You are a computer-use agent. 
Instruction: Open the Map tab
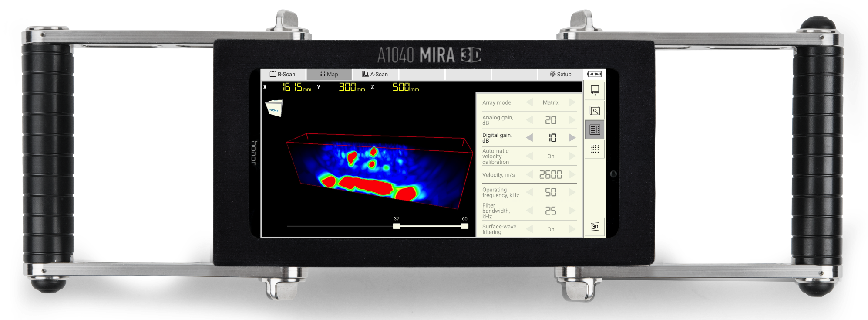click(329, 75)
